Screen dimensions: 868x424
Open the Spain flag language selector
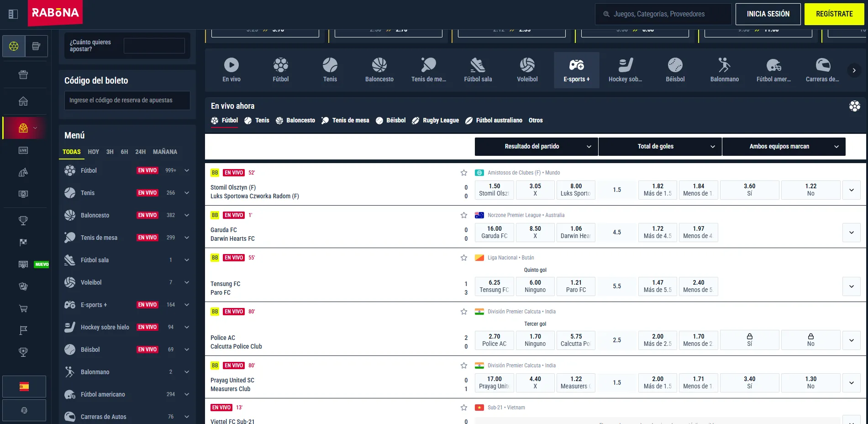(x=24, y=387)
